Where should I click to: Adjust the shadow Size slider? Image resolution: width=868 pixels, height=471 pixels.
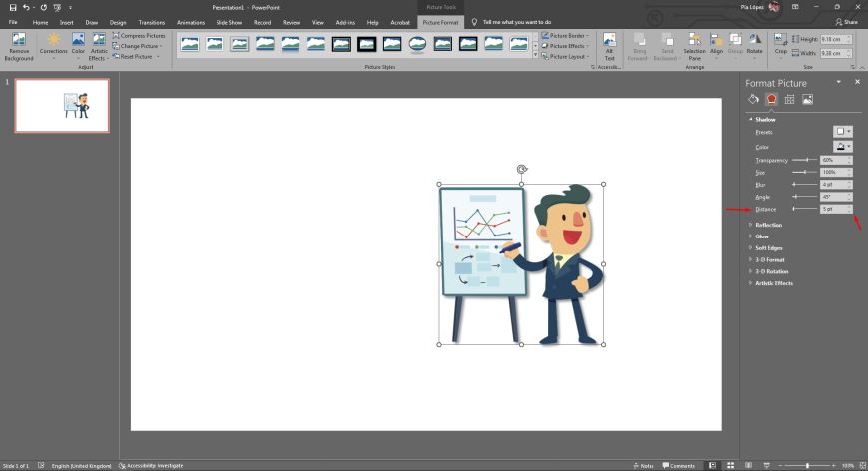click(804, 172)
